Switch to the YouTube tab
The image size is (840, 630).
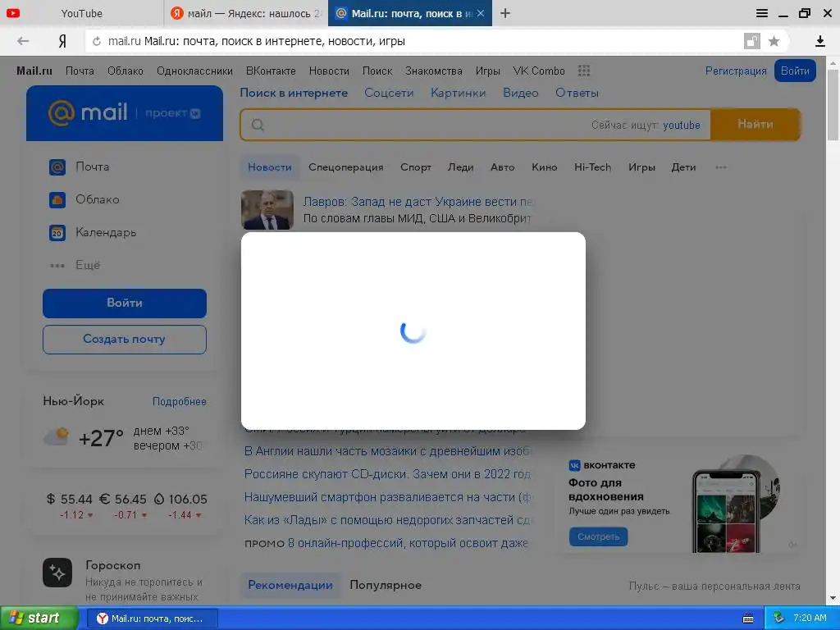pos(81,13)
